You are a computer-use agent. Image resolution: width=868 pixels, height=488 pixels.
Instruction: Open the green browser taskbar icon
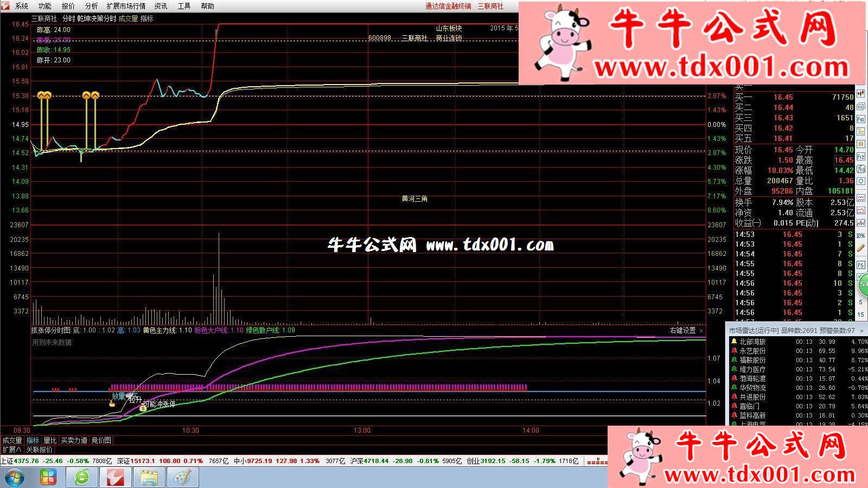click(82, 477)
